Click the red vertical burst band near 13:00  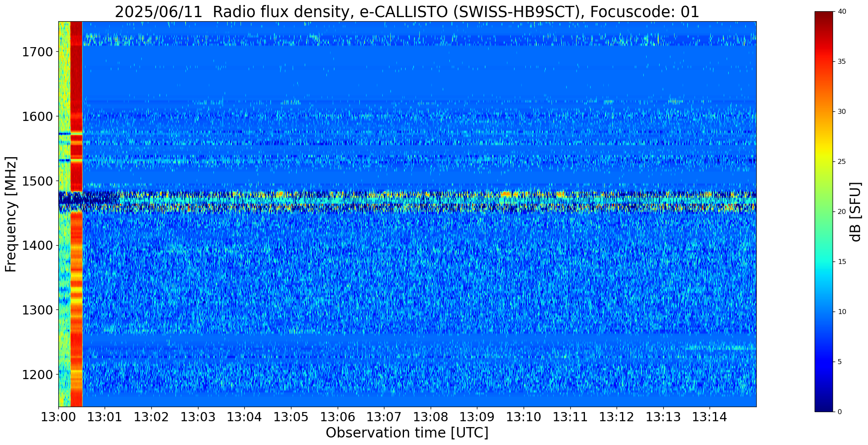click(76, 214)
